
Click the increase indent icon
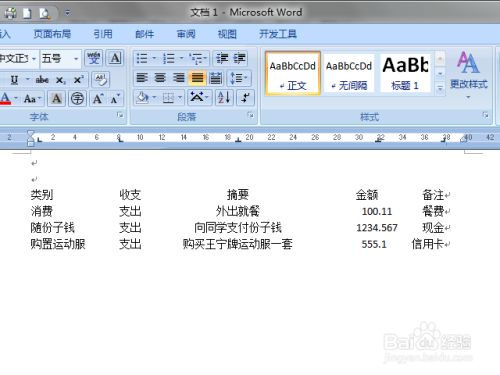(239, 59)
